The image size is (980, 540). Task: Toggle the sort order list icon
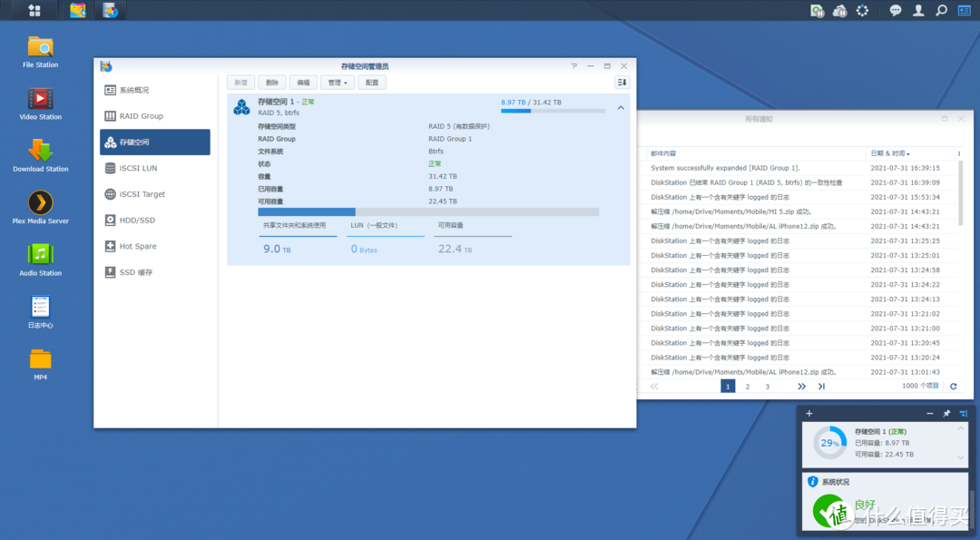[622, 83]
